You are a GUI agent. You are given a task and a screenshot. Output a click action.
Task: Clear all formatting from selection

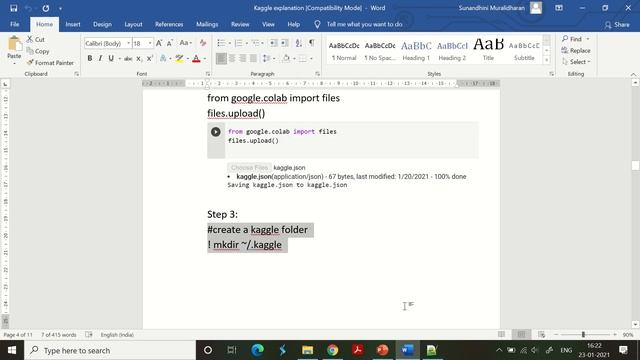pyautogui.click(x=203, y=43)
